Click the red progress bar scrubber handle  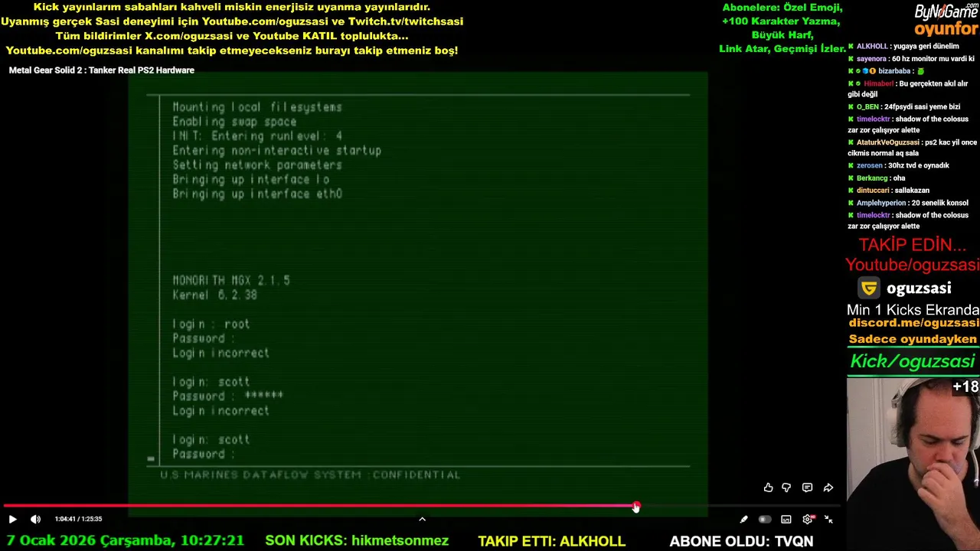tap(636, 507)
